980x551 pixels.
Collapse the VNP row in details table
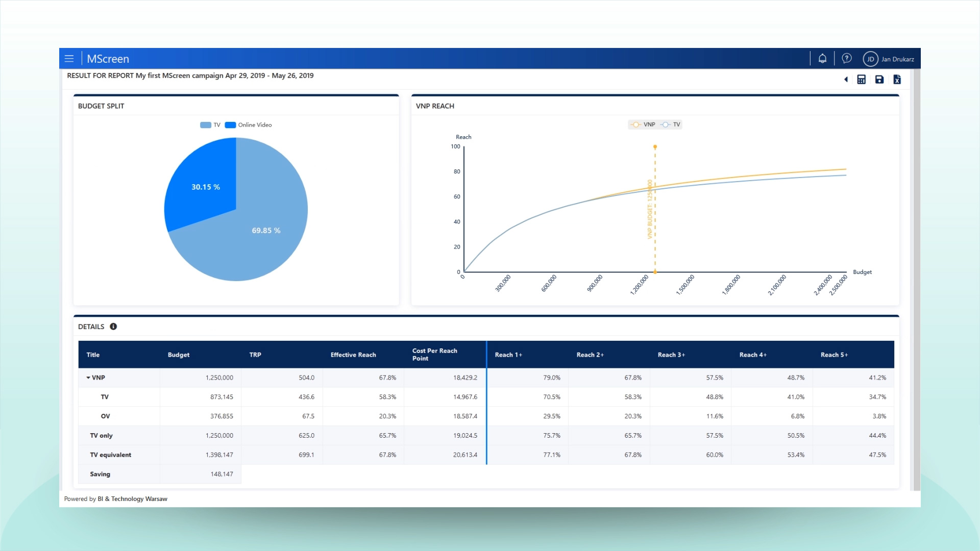[x=88, y=378]
